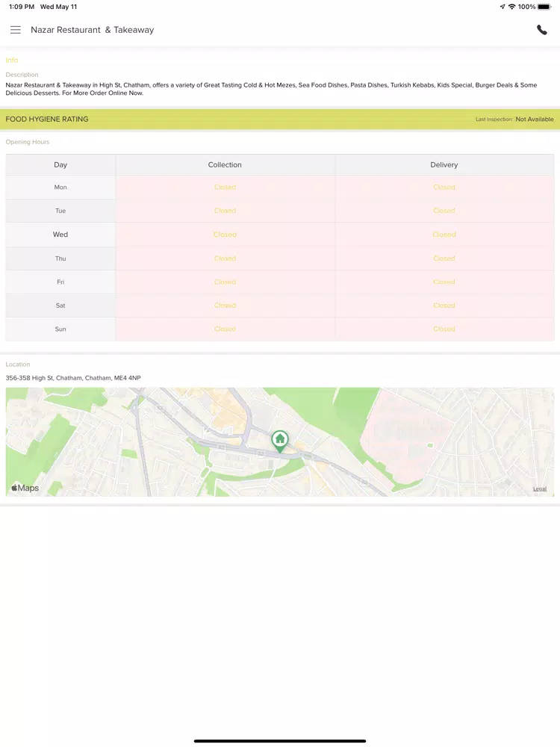
Task: Select the Delivery column header
Action: pos(444,165)
